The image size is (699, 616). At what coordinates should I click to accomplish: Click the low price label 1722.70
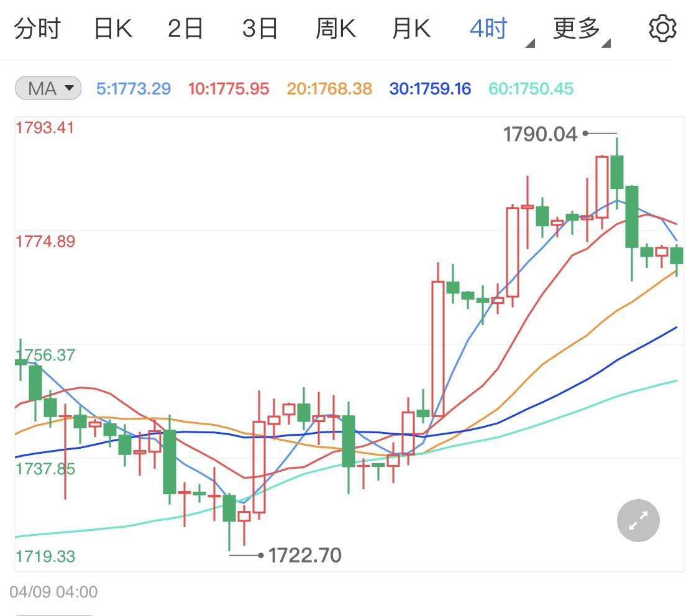click(x=304, y=555)
